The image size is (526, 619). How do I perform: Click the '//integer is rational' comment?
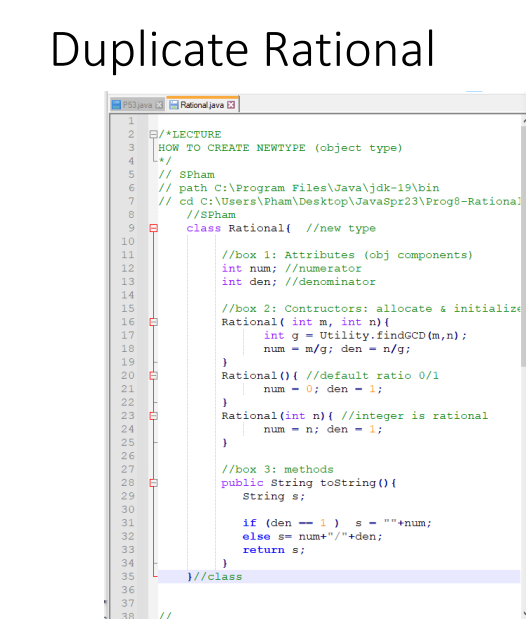pos(414,416)
